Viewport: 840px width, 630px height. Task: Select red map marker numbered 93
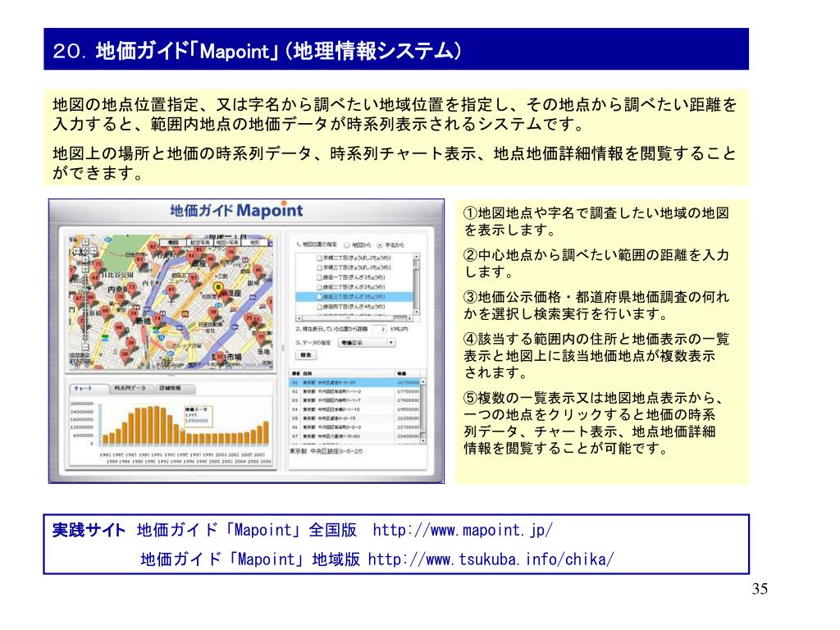194,277
